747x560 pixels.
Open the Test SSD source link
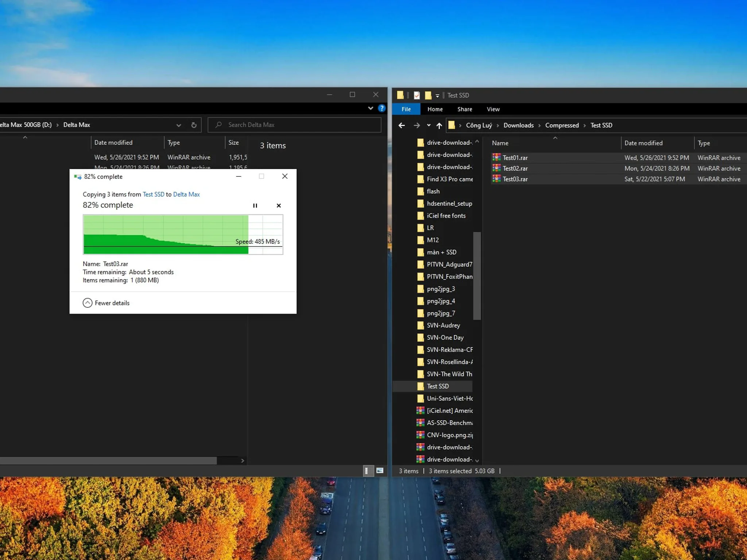[154, 194]
